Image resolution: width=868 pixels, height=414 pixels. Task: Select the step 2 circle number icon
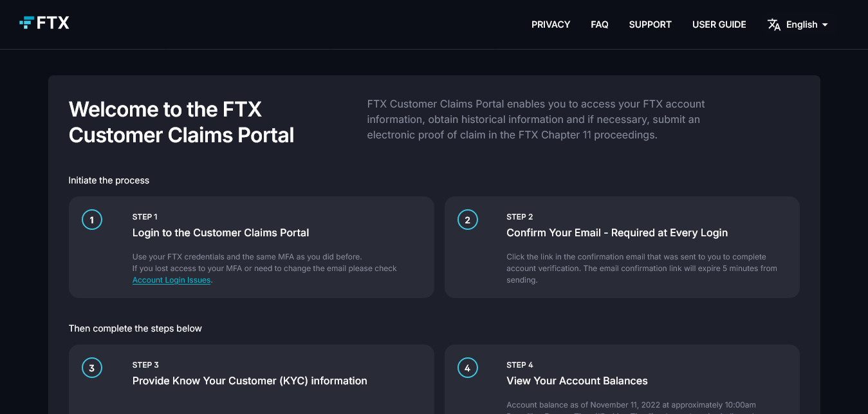click(468, 220)
